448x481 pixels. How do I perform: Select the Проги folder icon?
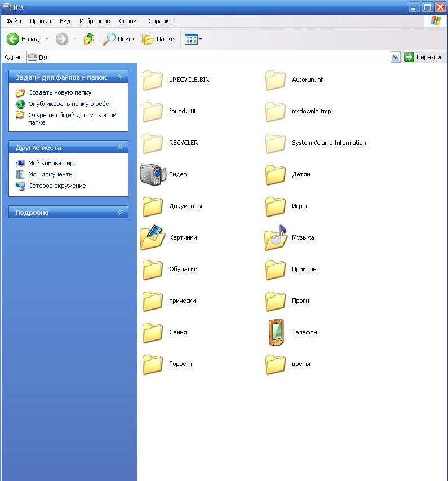point(276,302)
